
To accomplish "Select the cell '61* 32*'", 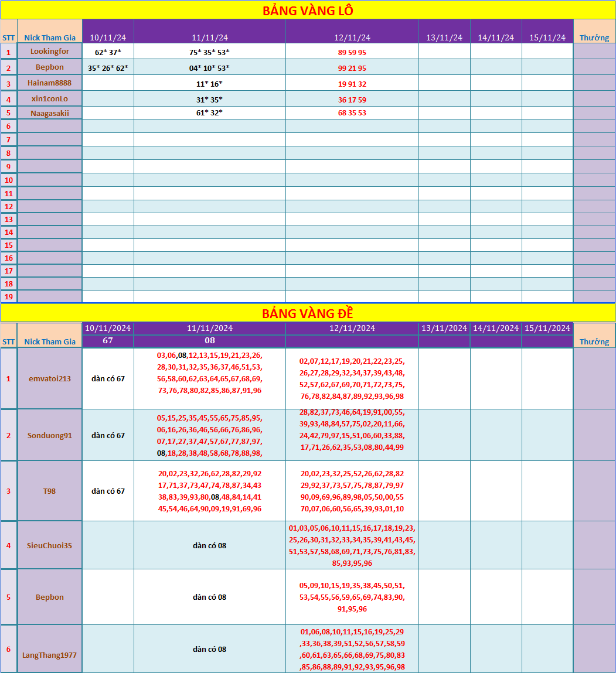I will (210, 113).
